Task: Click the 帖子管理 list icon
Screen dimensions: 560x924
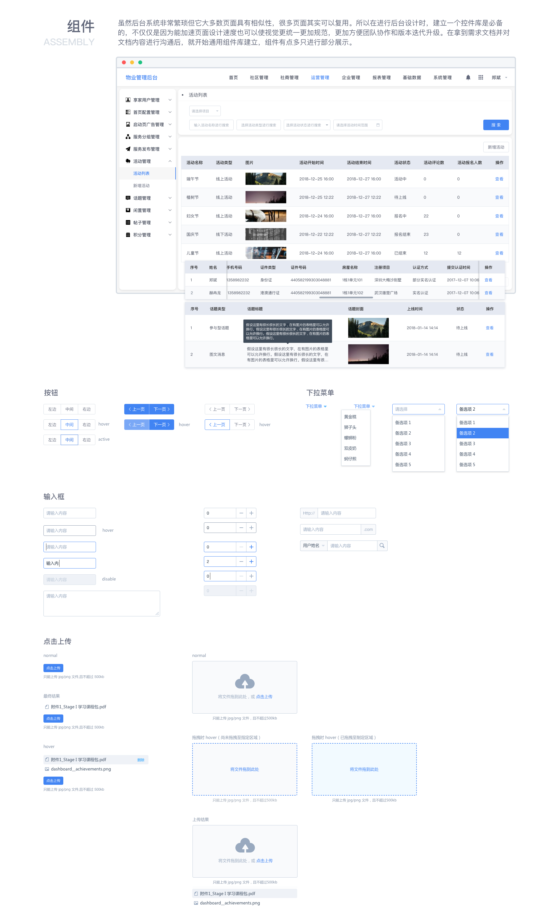Action: pos(128,222)
